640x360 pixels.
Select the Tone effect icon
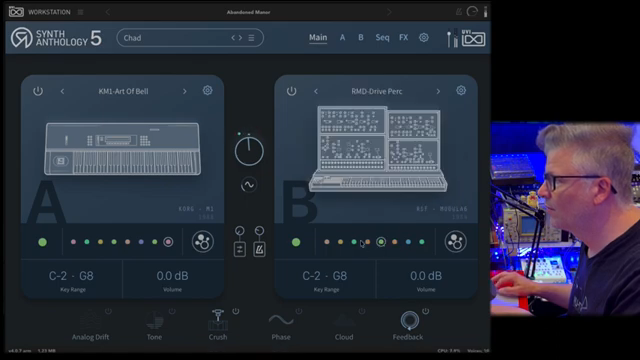click(154, 320)
